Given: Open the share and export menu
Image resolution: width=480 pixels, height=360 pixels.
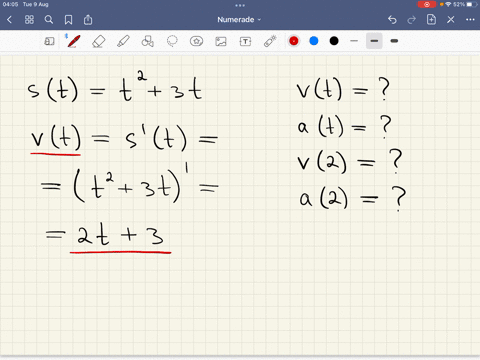Looking at the screenshot, I should tap(88, 20).
